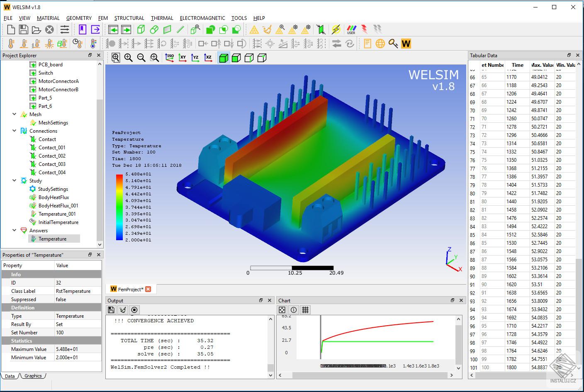Click the Save project icon
Viewport: 584px width, 392px height.
click(x=24, y=29)
